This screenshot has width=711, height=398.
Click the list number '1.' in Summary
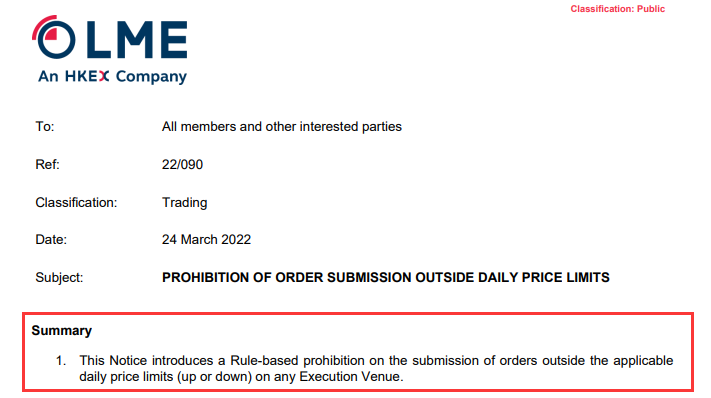61,361
